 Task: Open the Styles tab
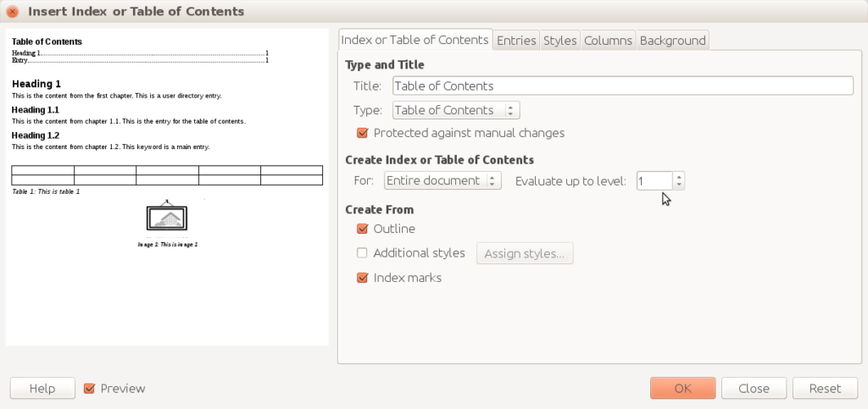click(x=560, y=41)
